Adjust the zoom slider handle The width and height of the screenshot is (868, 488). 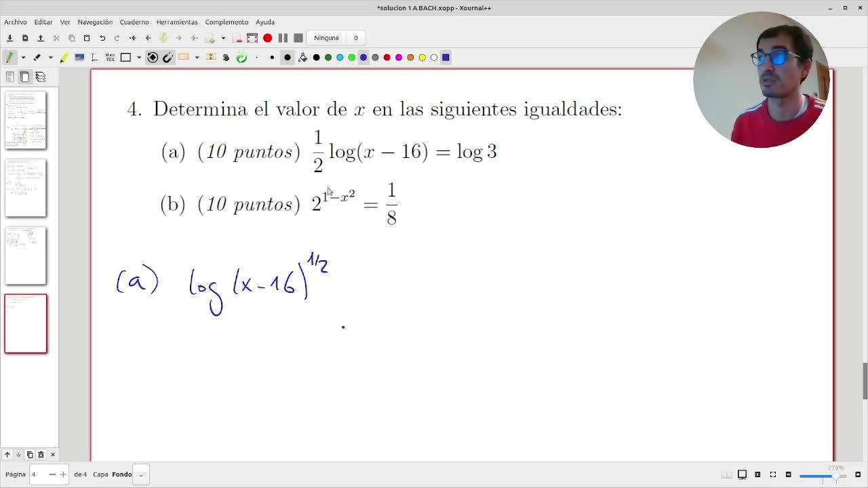click(x=835, y=476)
